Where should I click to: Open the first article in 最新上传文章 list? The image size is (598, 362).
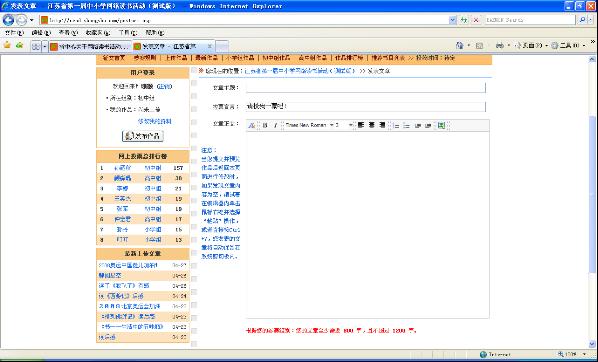coord(128,265)
